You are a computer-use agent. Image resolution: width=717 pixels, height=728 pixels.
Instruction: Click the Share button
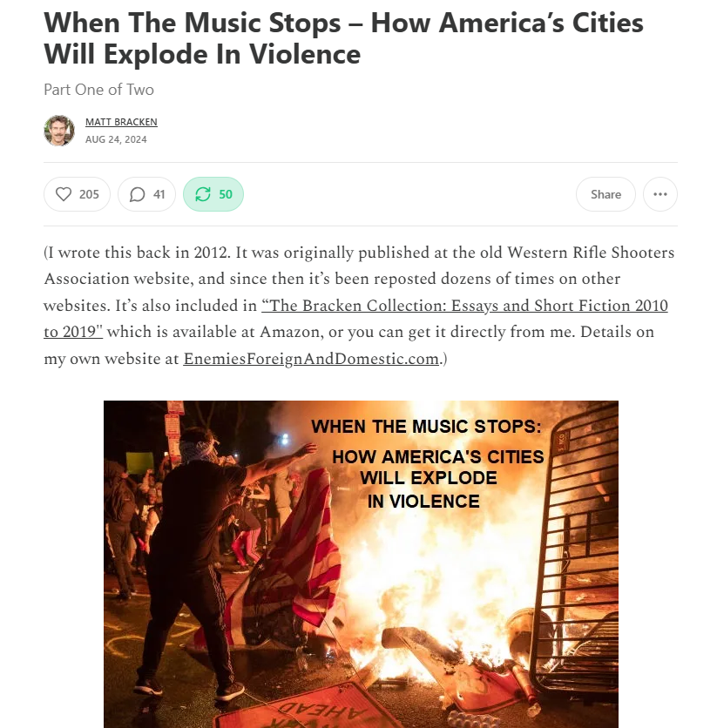pos(605,194)
